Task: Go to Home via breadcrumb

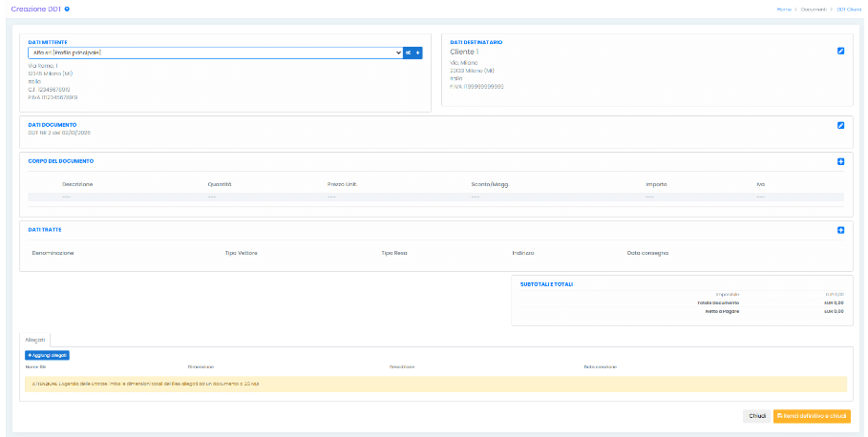Action: [784, 9]
